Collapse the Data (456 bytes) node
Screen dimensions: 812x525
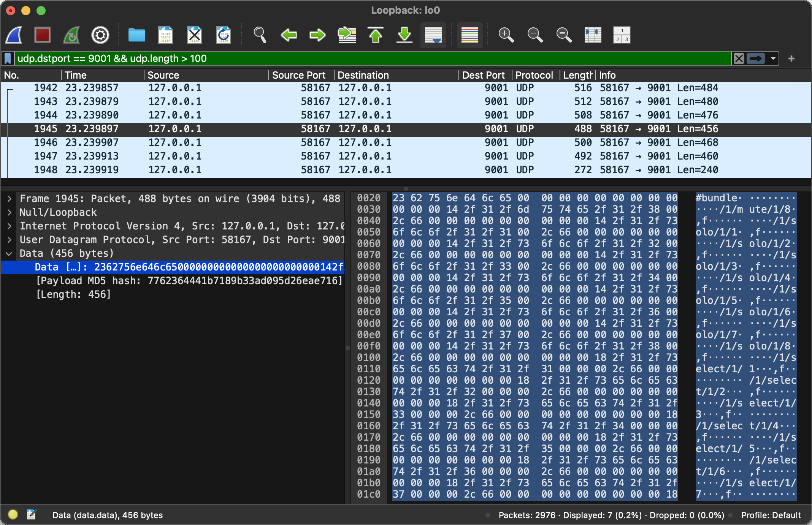[x=10, y=253]
